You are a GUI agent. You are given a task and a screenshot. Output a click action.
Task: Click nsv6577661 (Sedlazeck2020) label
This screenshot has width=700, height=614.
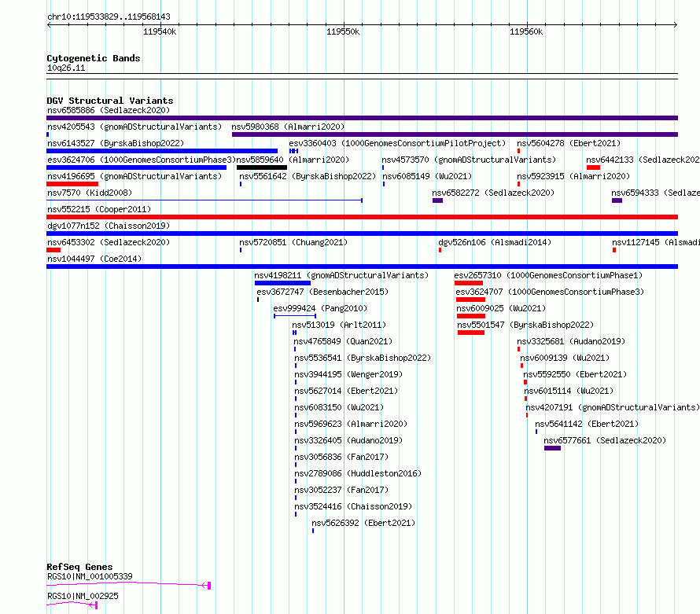[x=605, y=440]
